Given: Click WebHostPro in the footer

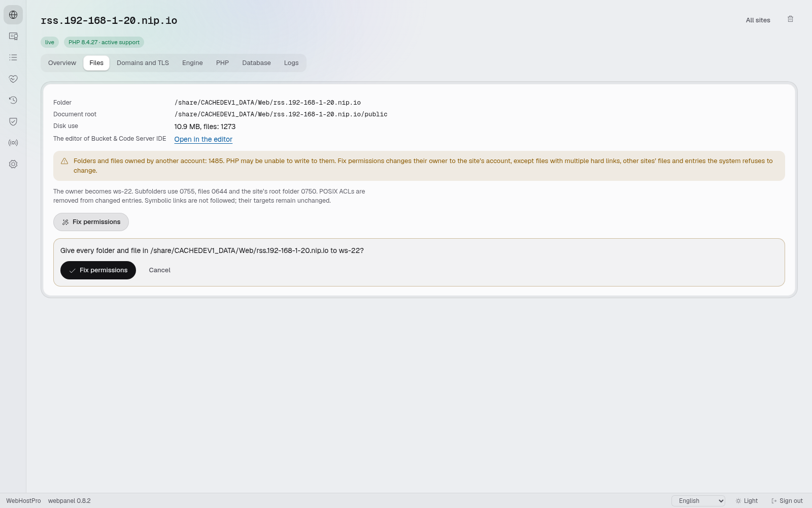Looking at the screenshot, I should click(x=23, y=501).
